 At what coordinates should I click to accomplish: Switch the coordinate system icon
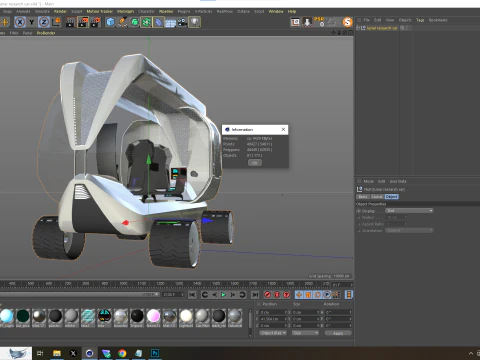(56, 22)
